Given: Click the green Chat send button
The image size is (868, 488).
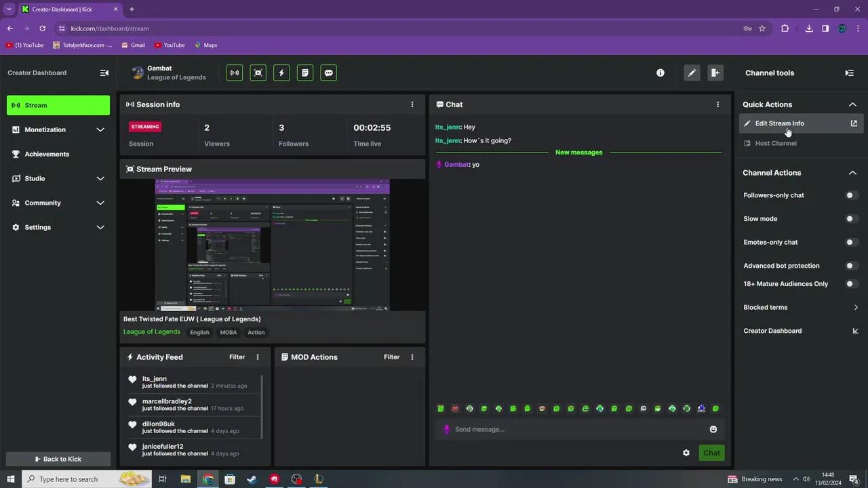Looking at the screenshot, I should pos(711,453).
